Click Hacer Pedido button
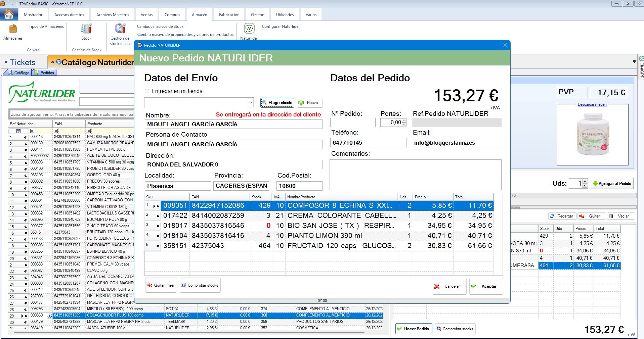Screen dimensions: 644x339 414,329
